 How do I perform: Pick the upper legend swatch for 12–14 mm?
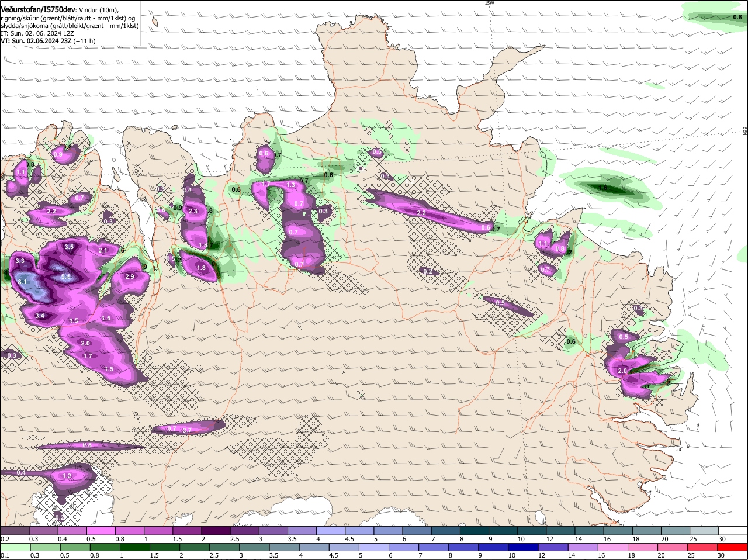(x=562, y=531)
